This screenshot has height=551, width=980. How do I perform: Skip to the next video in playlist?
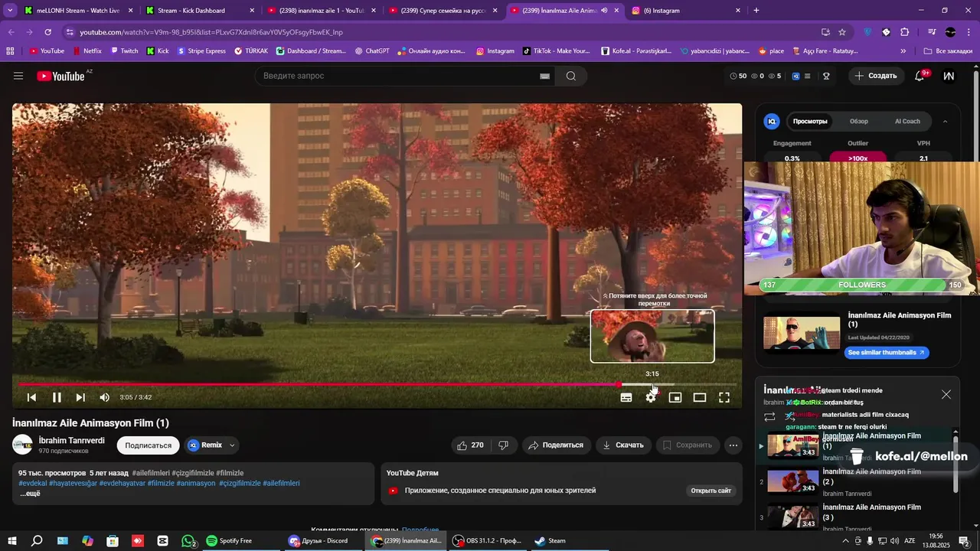pos(80,397)
